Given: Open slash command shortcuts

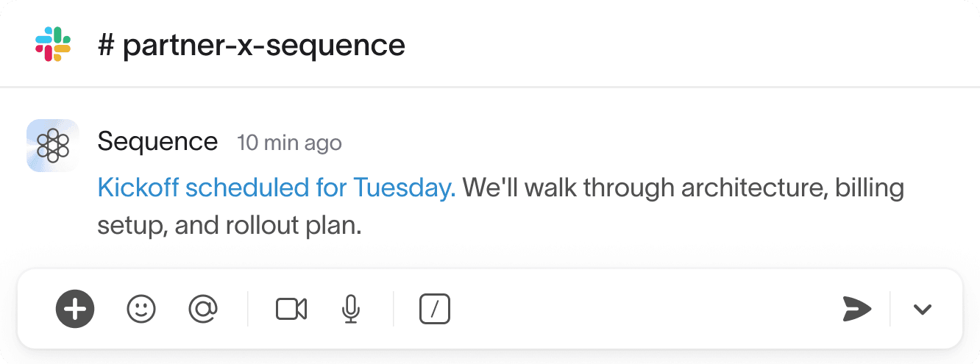Looking at the screenshot, I should click(x=435, y=309).
